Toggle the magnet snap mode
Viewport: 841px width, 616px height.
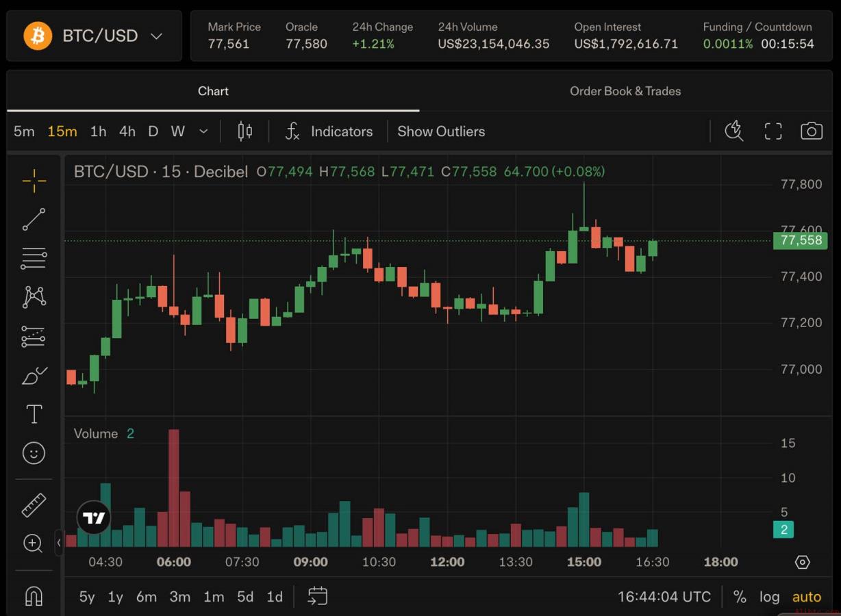34,596
